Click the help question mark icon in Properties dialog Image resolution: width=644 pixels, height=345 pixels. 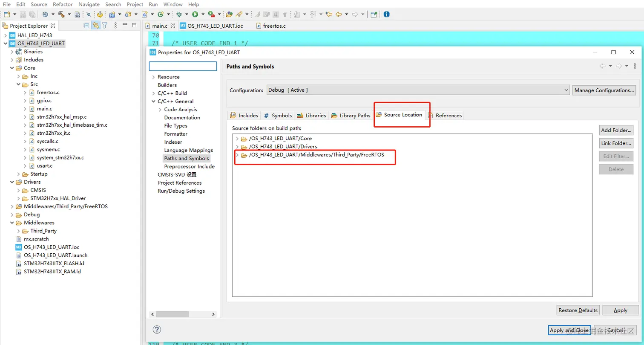coord(157,329)
